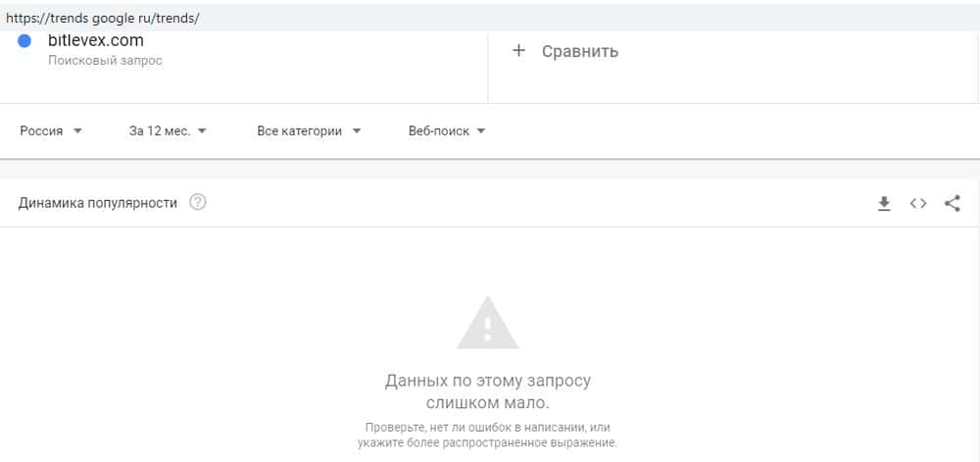
Task: Click the Данных по этому запросу слишком мало message
Action: point(487,391)
